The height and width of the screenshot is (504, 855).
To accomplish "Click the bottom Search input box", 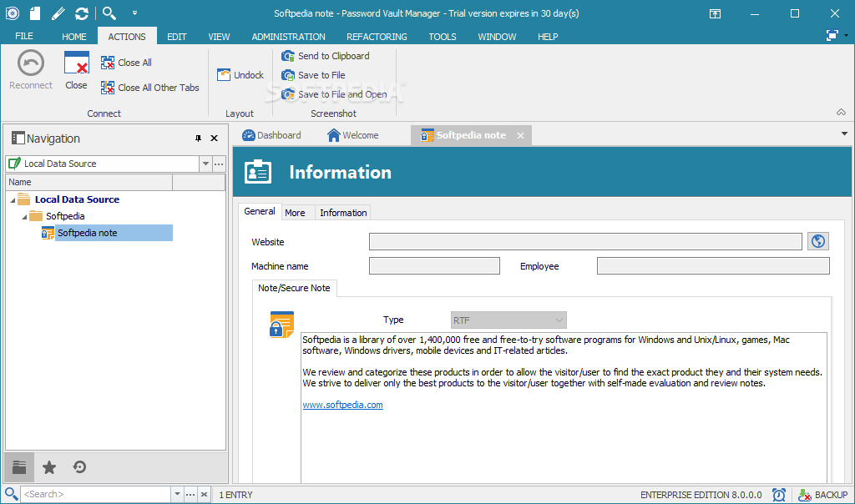I will click(x=95, y=494).
